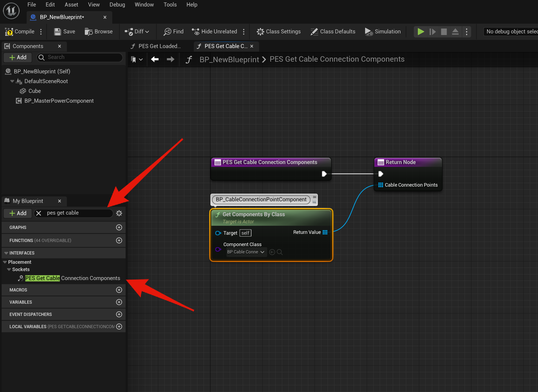Click the Components search field
538x392 pixels.
82,57
